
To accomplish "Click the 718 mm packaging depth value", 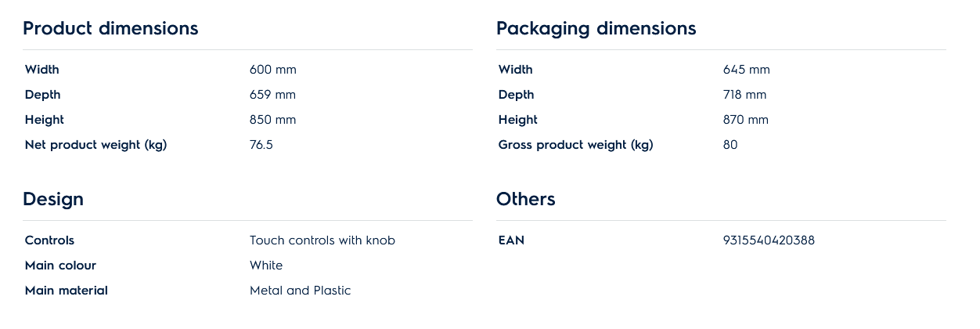I will pyautogui.click(x=744, y=95).
